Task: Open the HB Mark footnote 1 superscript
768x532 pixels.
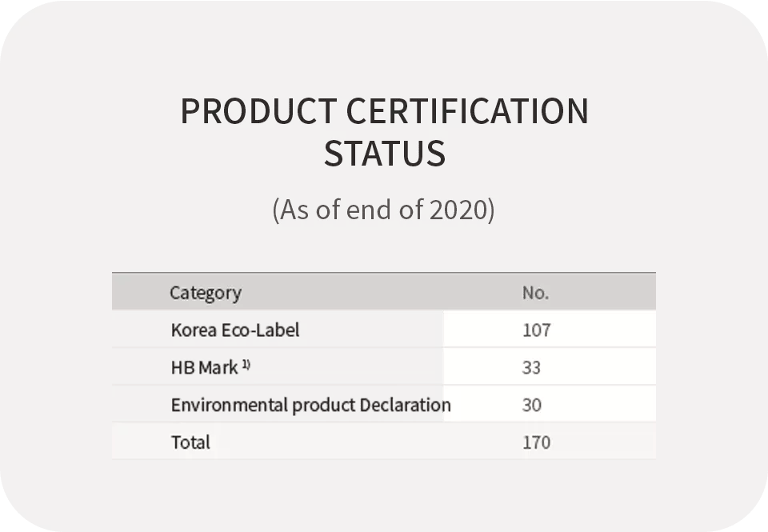Action: (x=246, y=365)
